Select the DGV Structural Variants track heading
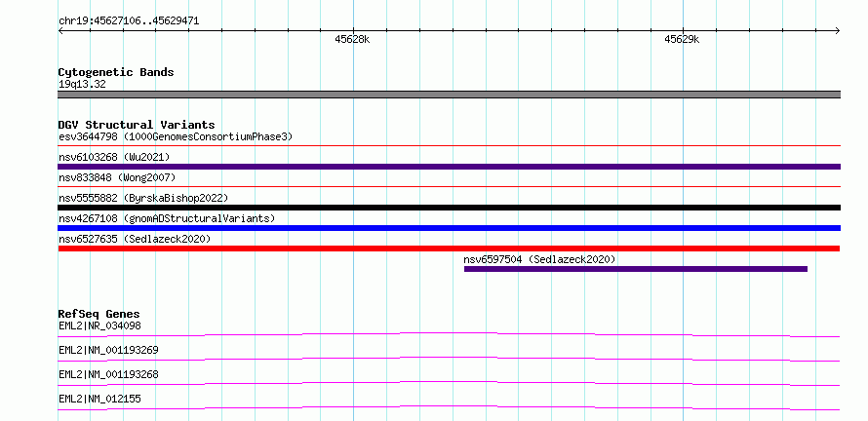Screen dimensions: 868x421 [137, 125]
